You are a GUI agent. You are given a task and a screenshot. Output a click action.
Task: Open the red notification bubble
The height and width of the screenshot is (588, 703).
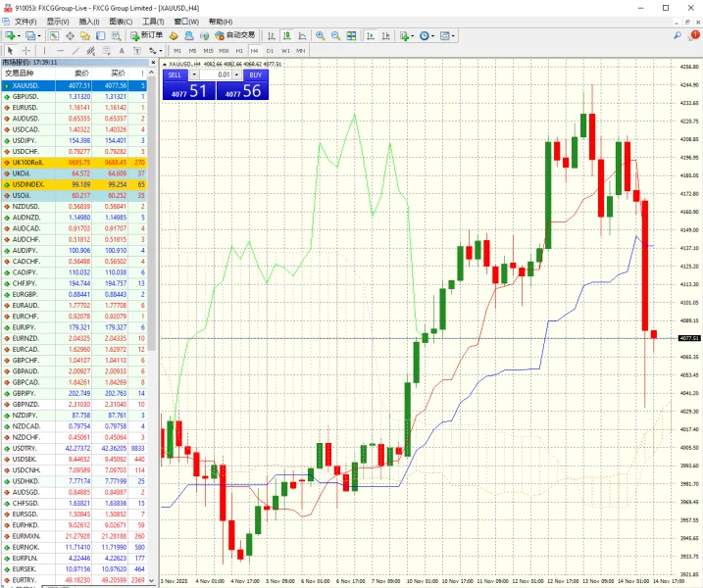pyautogui.click(x=693, y=35)
